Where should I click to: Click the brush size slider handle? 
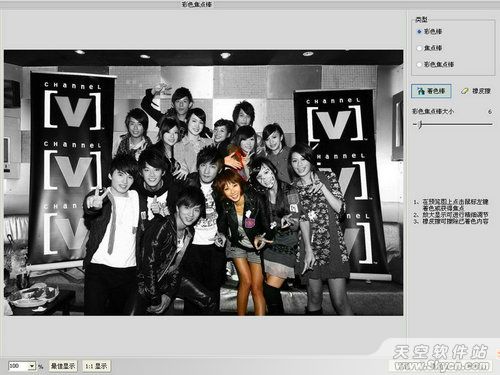[420, 124]
